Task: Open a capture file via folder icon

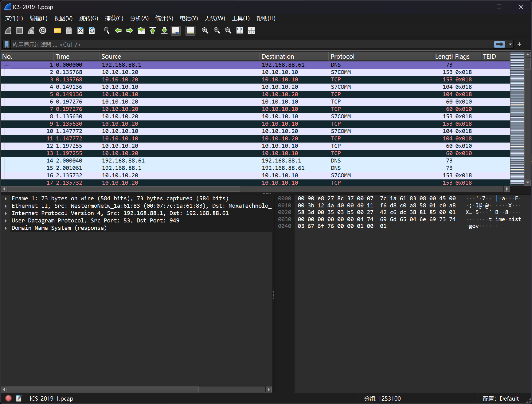Action: [57, 30]
